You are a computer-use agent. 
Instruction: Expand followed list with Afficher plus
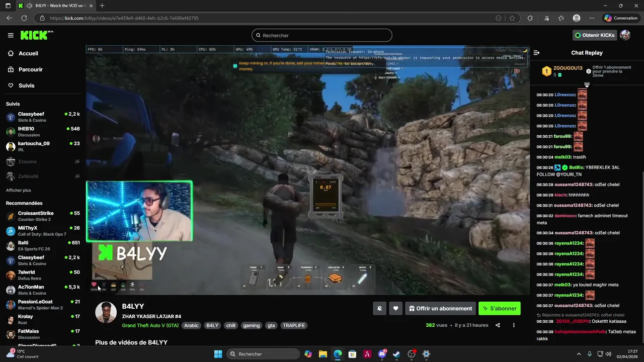pos(19,190)
